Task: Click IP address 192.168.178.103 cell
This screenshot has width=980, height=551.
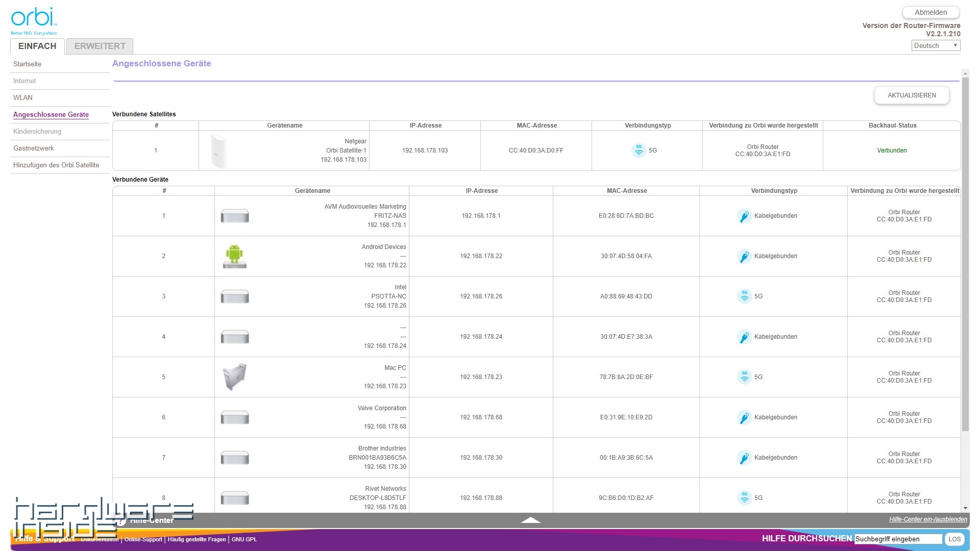Action: (x=425, y=151)
